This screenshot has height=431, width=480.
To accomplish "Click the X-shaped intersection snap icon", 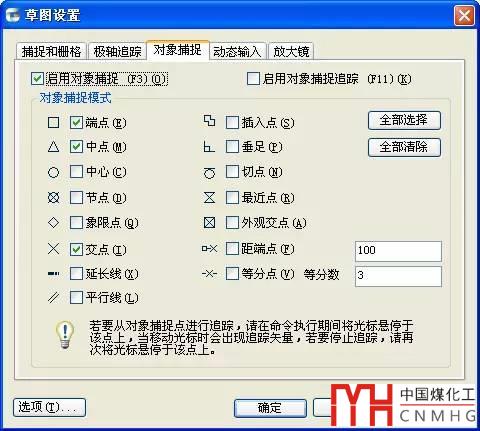I will 53,249.
